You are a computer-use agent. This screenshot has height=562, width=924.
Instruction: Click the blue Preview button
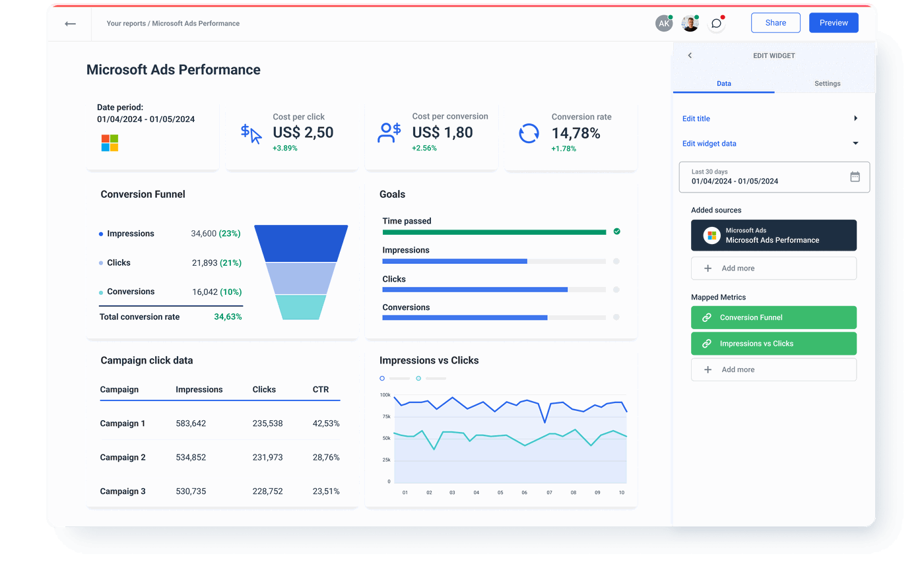[x=834, y=22]
